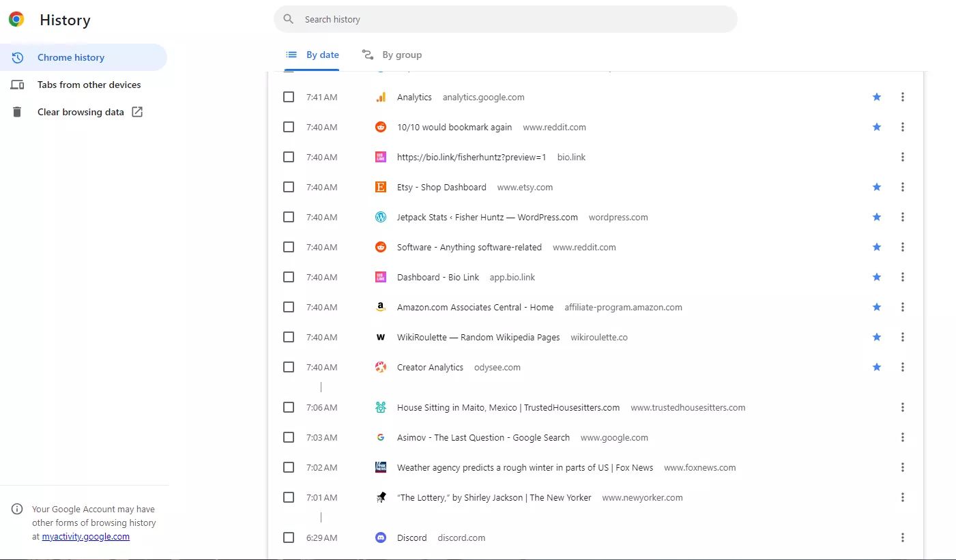The height and width of the screenshot is (560, 956).
Task: Open the Discord history entry title
Action: point(412,537)
